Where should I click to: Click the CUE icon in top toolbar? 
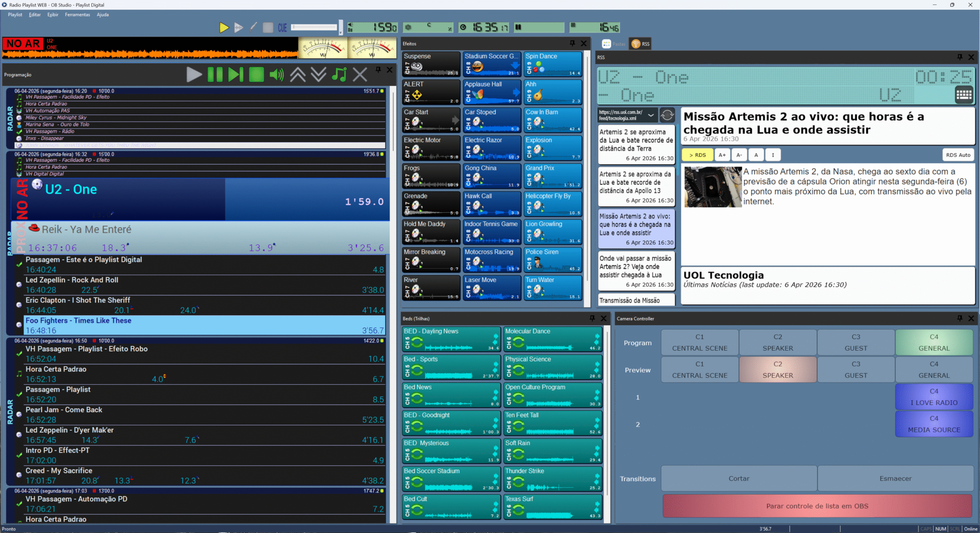[x=282, y=28]
